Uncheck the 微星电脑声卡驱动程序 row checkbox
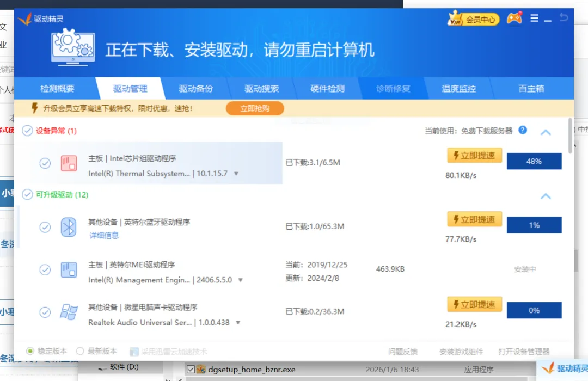The image size is (588, 381). [x=45, y=312]
